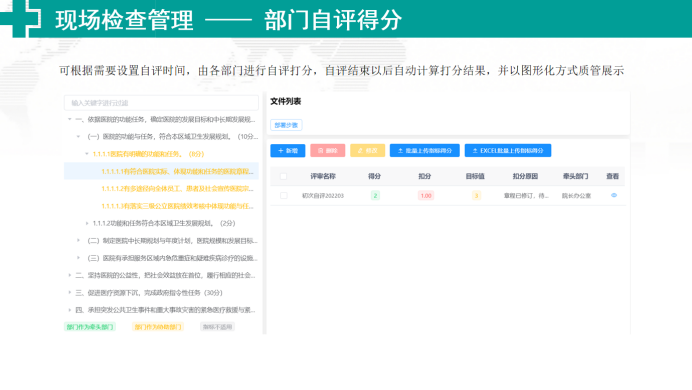Click the blue 新增 button with plus icon
The width and height of the screenshot is (692, 390).
288,150
